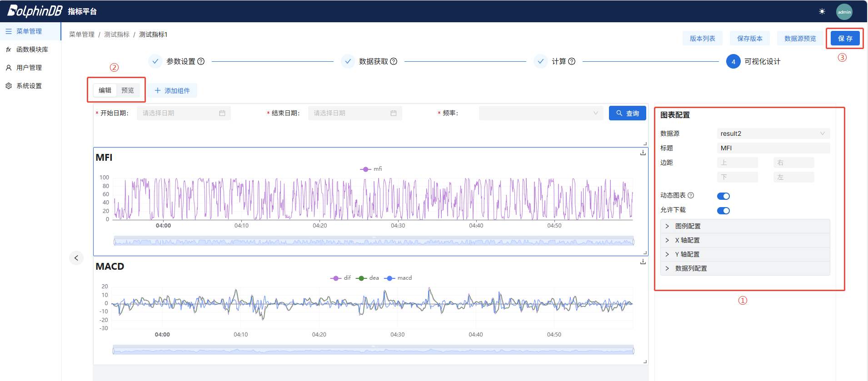Viewport: 868px width, 381px height.
Task: Click the 查询 search button
Action: point(627,113)
